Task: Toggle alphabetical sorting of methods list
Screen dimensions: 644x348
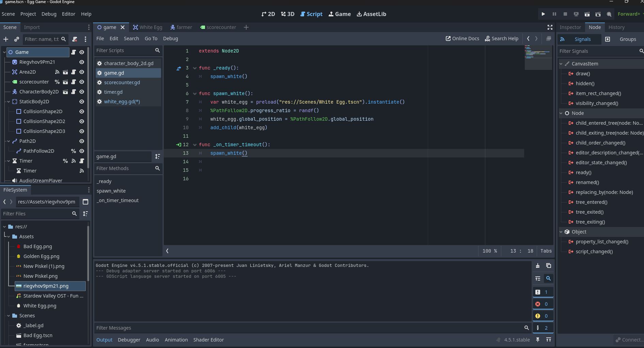Action: coord(157,156)
